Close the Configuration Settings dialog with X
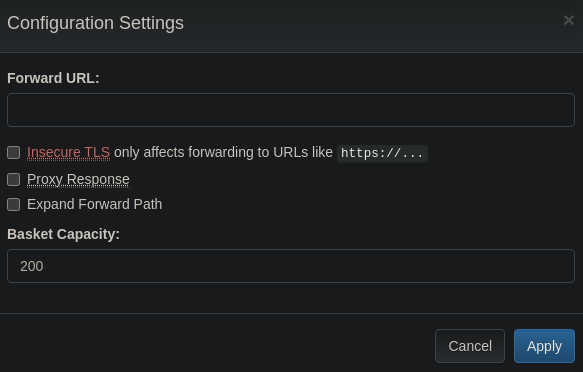 click(568, 20)
